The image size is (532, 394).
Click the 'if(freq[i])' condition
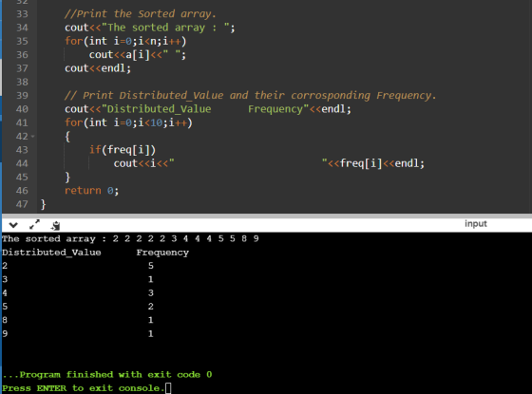pyautogui.click(x=123, y=150)
